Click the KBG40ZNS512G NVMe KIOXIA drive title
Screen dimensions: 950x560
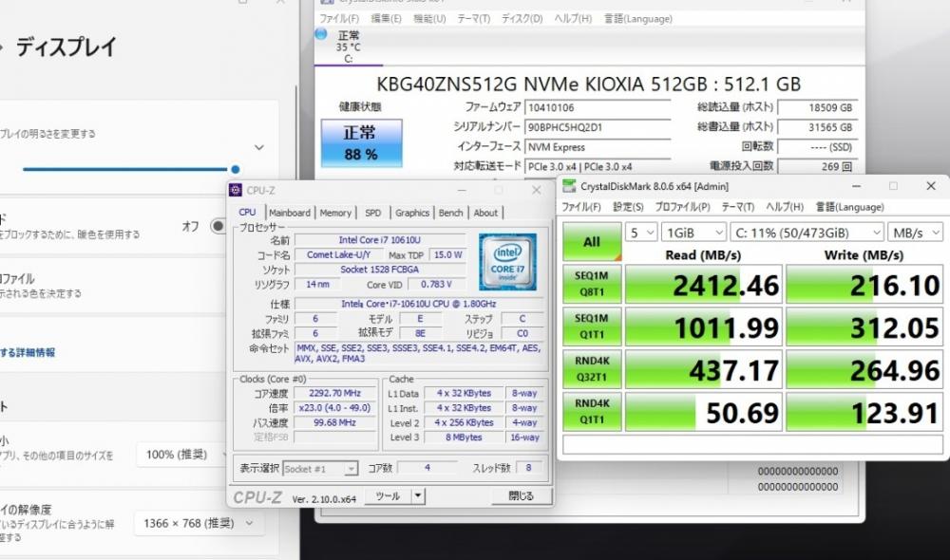[588, 84]
